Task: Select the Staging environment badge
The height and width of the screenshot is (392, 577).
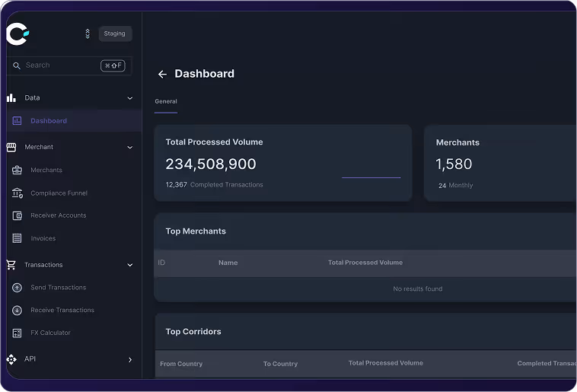Action: (x=115, y=33)
